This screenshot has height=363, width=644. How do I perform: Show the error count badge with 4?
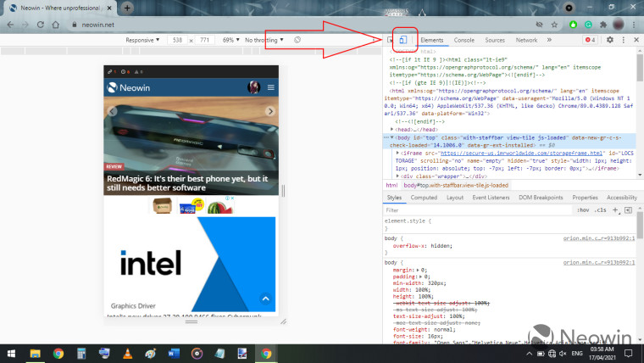[591, 40]
